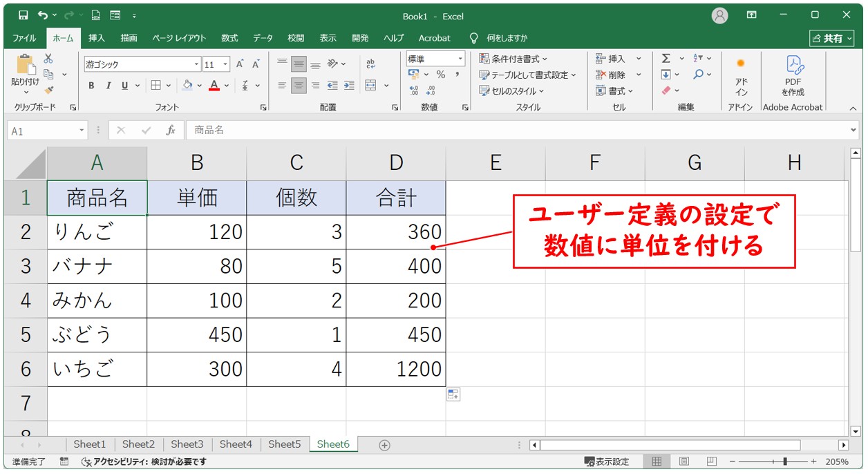Viewport: 868px width, 474px height.
Task: Click the Wrap Text icon
Action: (x=371, y=64)
